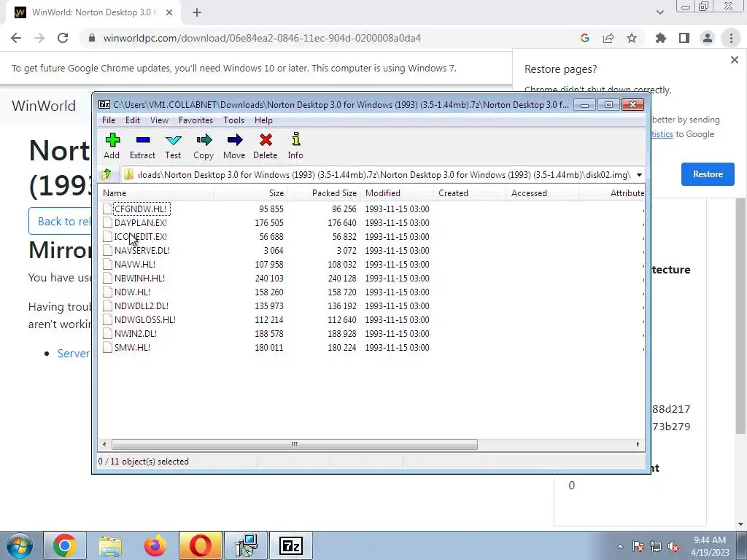
Task: Open Chrome's tab search chevron
Action: [x=659, y=12]
